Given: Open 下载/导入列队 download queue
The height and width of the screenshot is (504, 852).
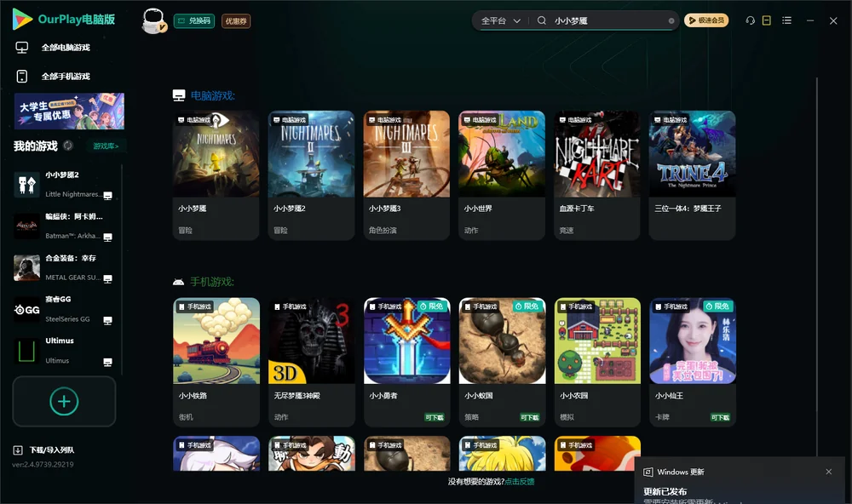Looking at the screenshot, I should [43, 450].
